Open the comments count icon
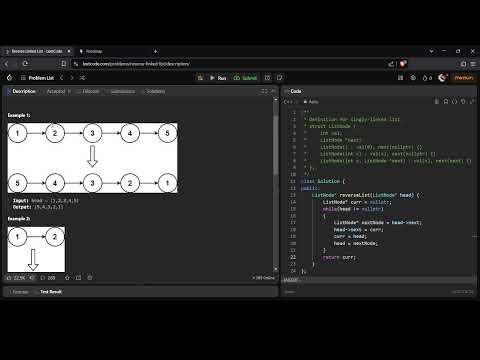The width and height of the screenshot is (480, 360). click(48, 278)
